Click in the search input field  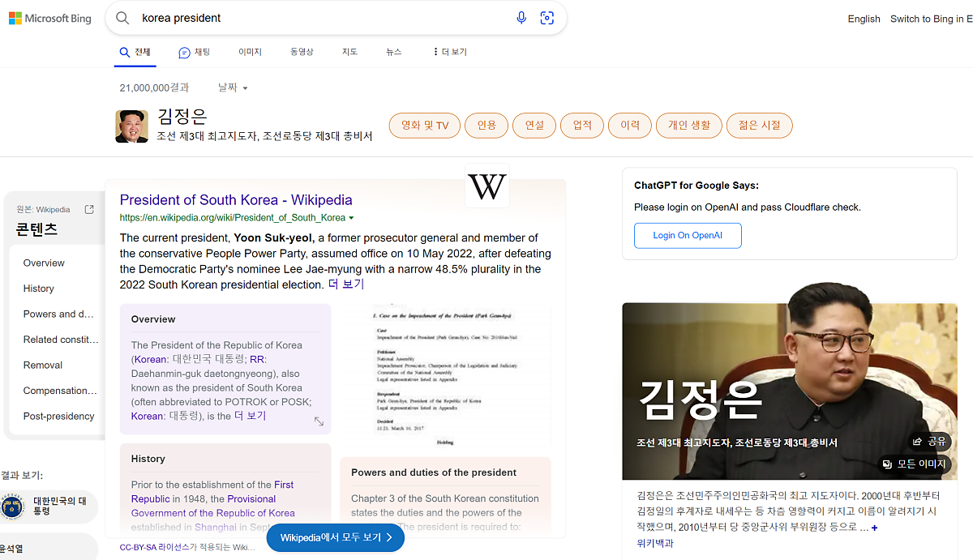(324, 18)
